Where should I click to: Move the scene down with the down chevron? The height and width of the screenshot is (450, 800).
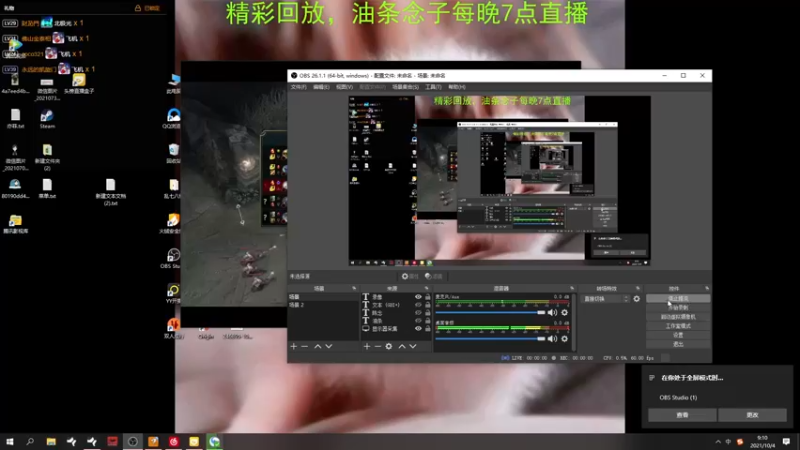point(329,346)
